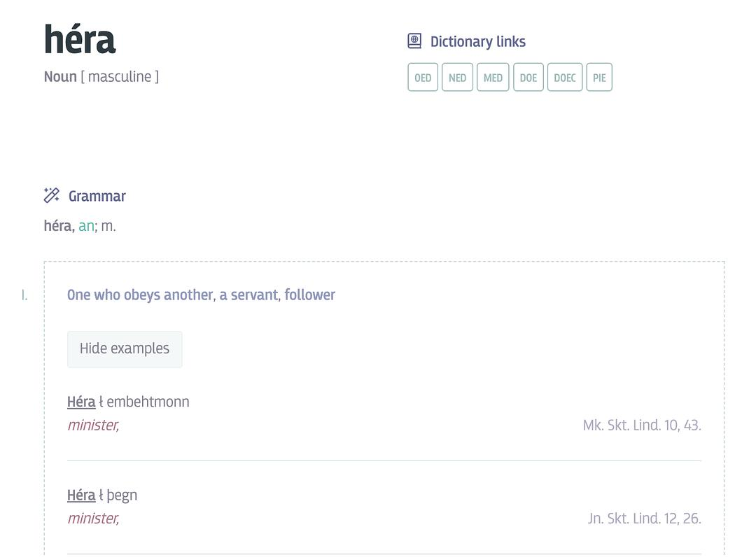Open the PIE dictionary link

pyautogui.click(x=599, y=78)
